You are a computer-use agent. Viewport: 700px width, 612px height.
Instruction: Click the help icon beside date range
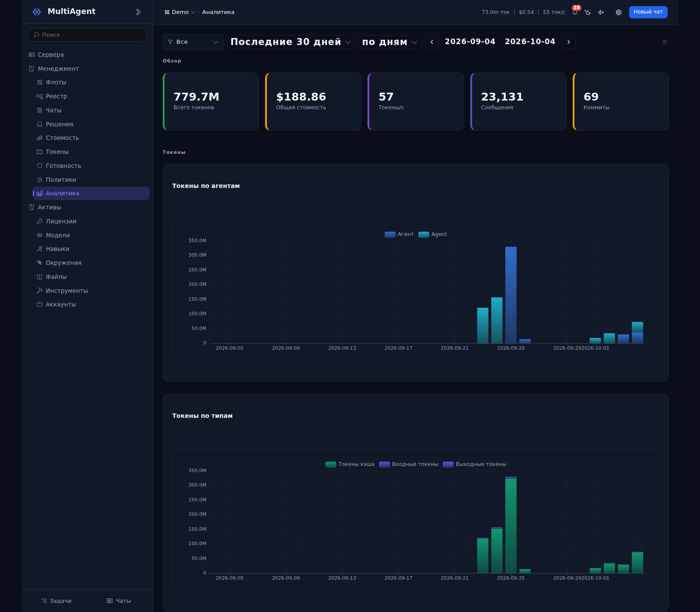[x=665, y=42]
